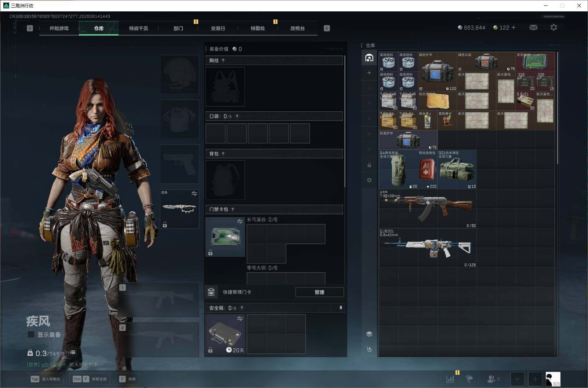Screen dimensions: 588x388
Task: Switch to the 特战干员 tab
Action: point(138,28)
